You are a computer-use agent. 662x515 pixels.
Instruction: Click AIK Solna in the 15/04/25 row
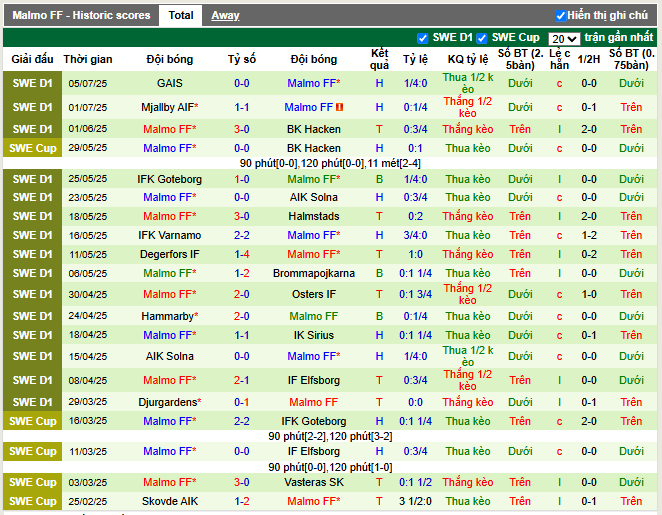coord(170,356)
